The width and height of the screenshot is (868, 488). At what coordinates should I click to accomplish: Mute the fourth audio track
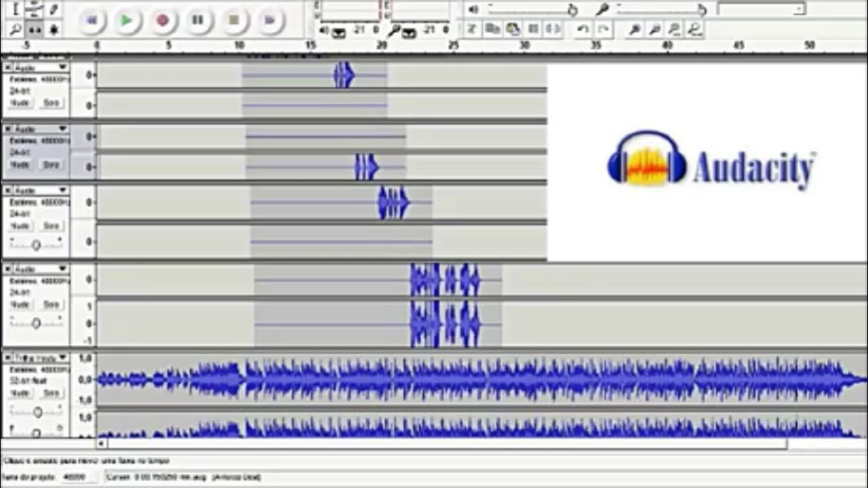click(20, 304)
